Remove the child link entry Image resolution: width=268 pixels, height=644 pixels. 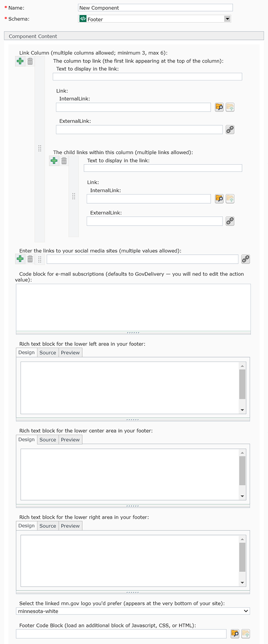tap(64, 161)
